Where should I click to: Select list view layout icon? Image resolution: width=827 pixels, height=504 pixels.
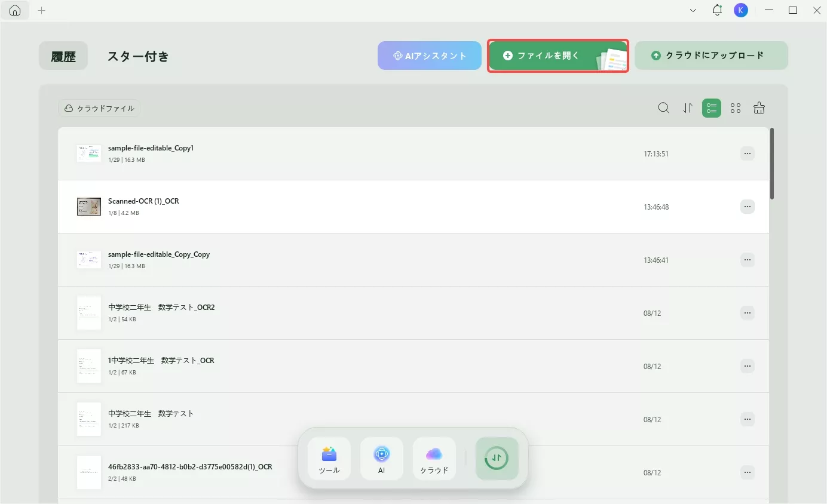tap(712, 108)
